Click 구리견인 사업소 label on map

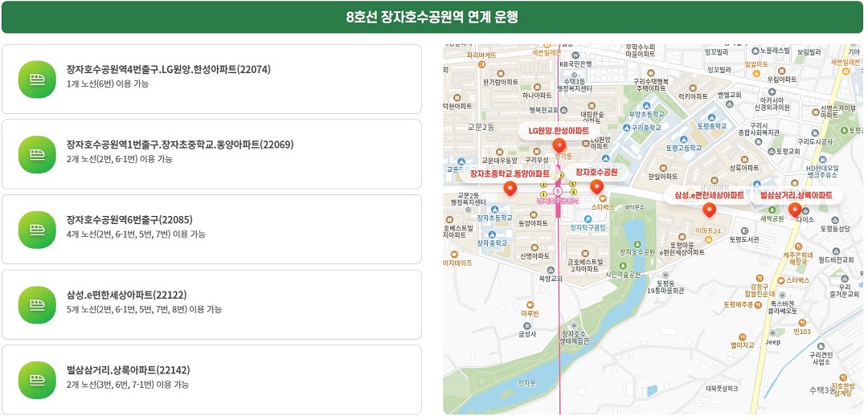coord(821,359)
